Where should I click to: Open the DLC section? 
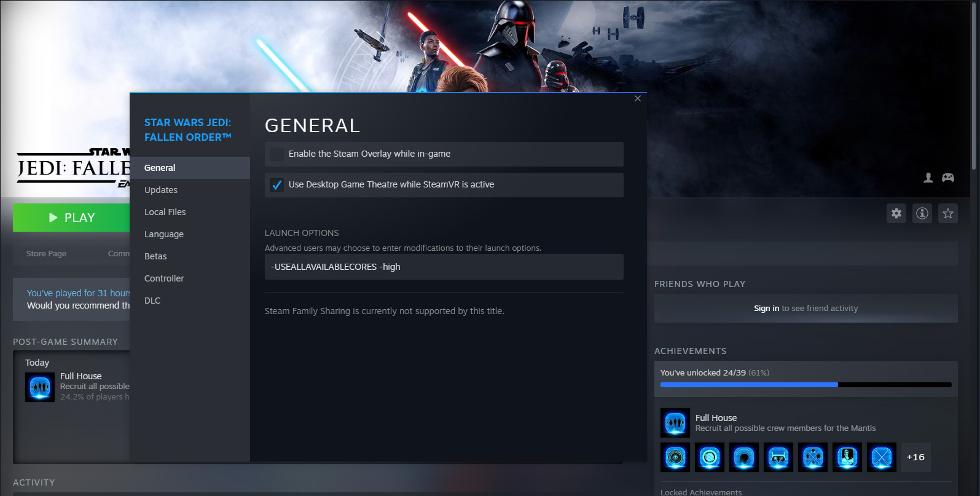click(190, 301)
